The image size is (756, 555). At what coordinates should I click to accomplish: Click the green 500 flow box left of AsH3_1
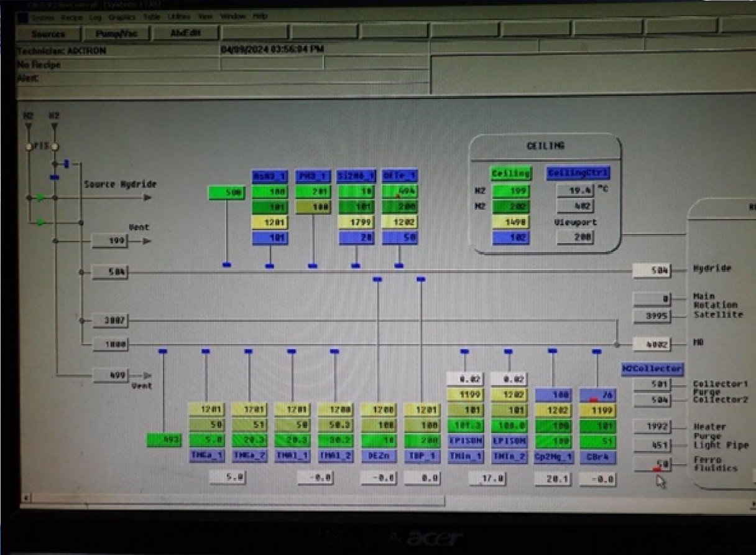[226, 194]
